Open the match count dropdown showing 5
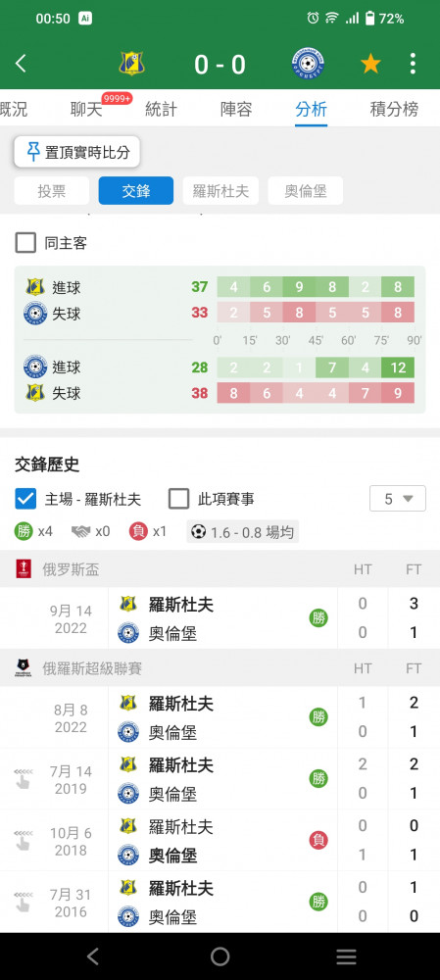440x980 pixels. [x=398, y=499]
